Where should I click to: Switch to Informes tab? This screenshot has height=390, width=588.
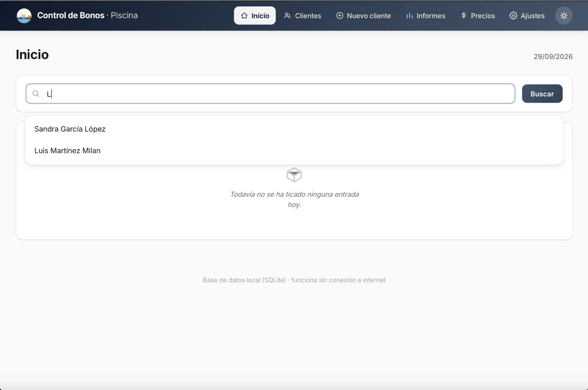(x=426, y=16)
